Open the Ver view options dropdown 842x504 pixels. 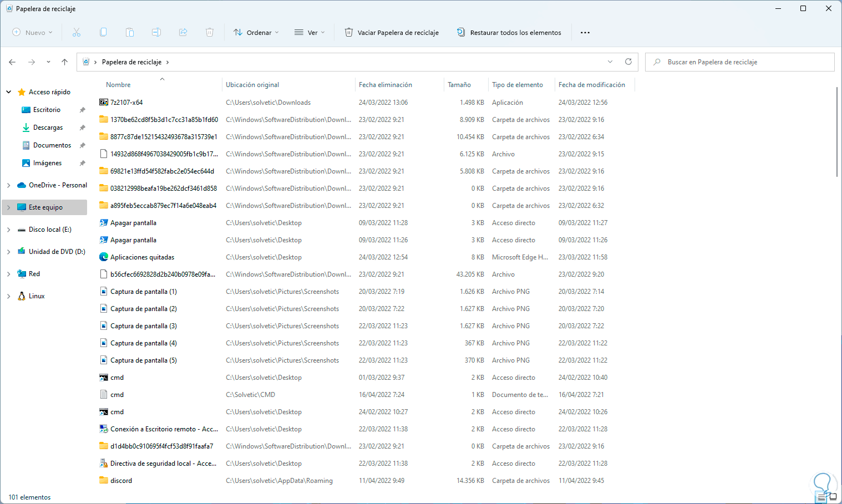[310, 33]
